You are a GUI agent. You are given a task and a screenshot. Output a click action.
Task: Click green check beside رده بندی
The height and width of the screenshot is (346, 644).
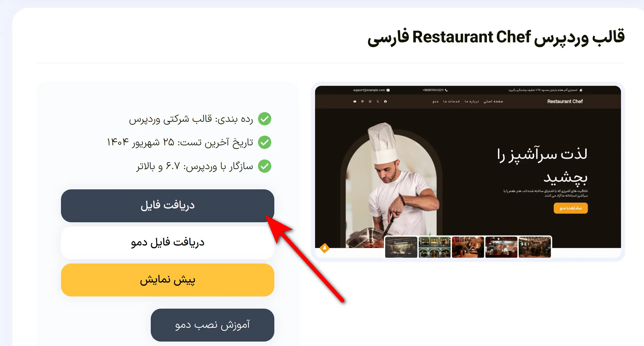pos(265,119)
